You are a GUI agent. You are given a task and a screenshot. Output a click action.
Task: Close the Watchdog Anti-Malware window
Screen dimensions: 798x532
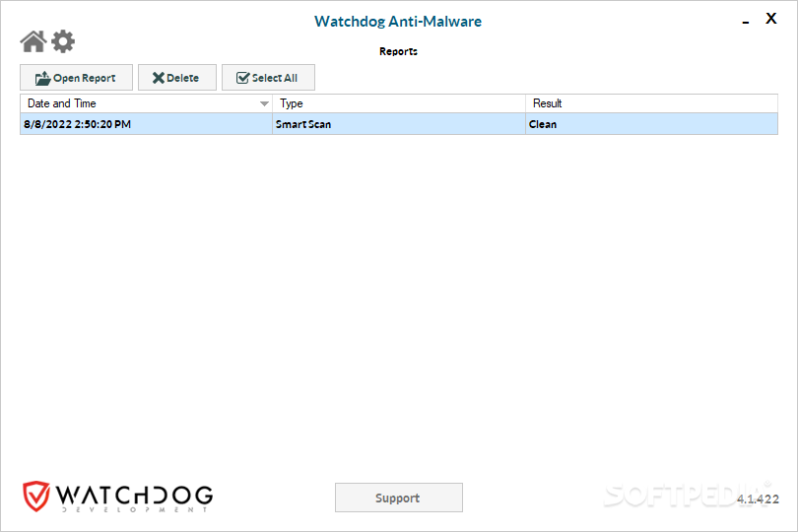771,19
